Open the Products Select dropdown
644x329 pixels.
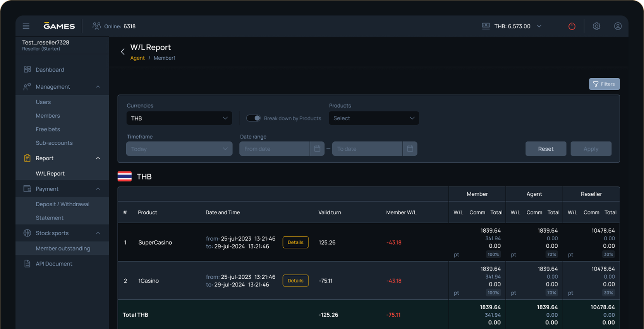click(x=373, y=118)
